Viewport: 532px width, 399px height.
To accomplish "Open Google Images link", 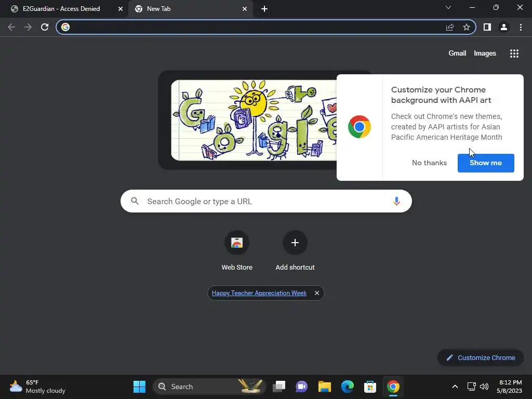I will (x=485, y=54).
